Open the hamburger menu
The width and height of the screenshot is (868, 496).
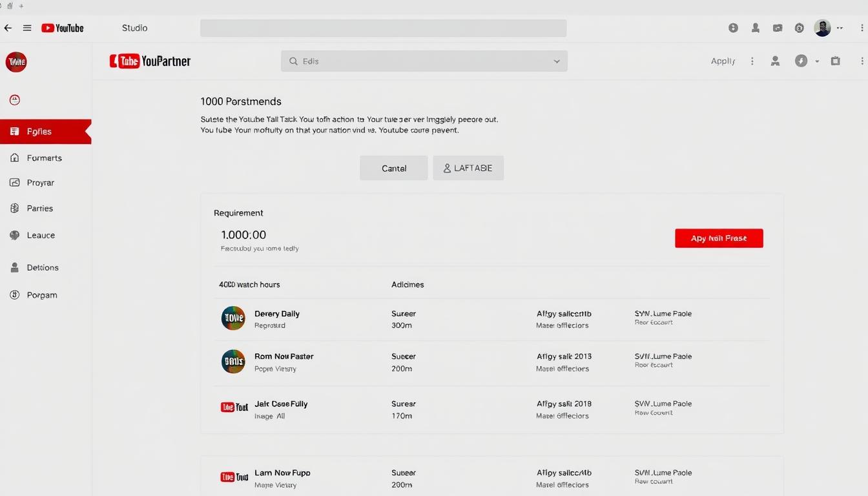27,28
